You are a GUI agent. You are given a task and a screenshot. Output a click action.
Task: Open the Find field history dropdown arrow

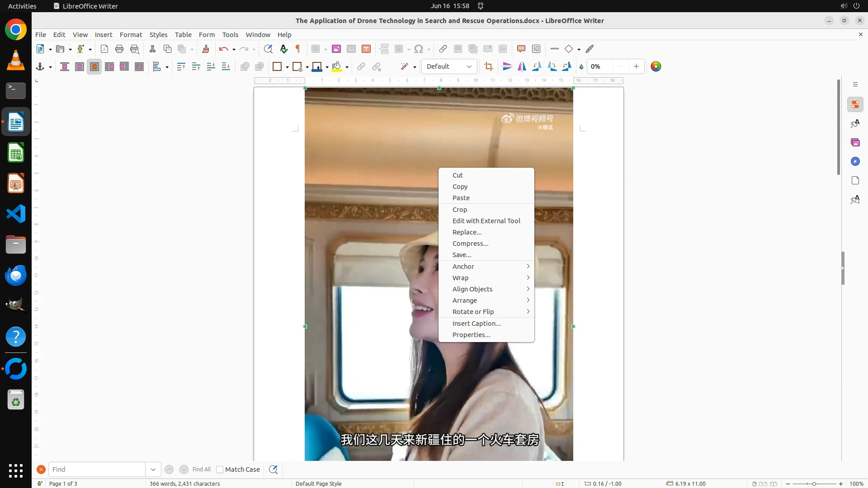(x=153, y=469)
